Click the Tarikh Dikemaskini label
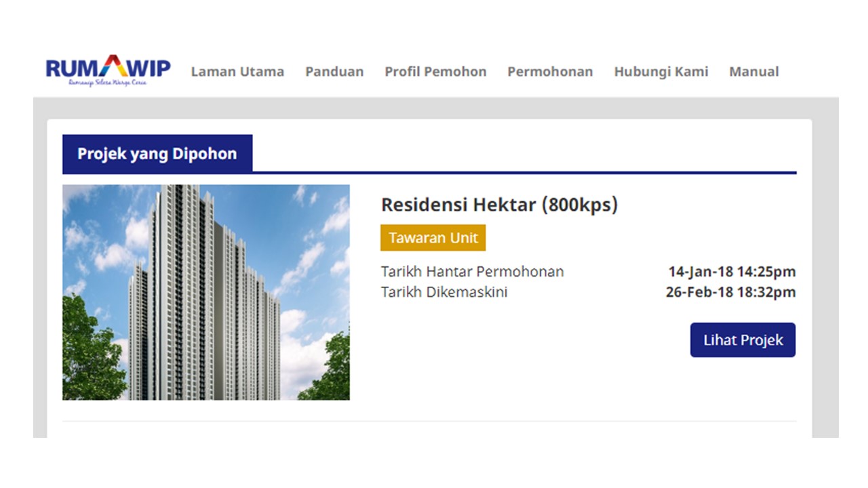This screenshot has width=868, height=488. (x=444, y=292)
